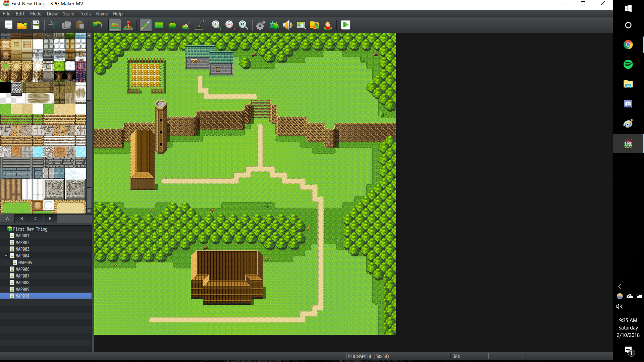
Task: Open the Event Searcher tool
Action: (301, 25)
